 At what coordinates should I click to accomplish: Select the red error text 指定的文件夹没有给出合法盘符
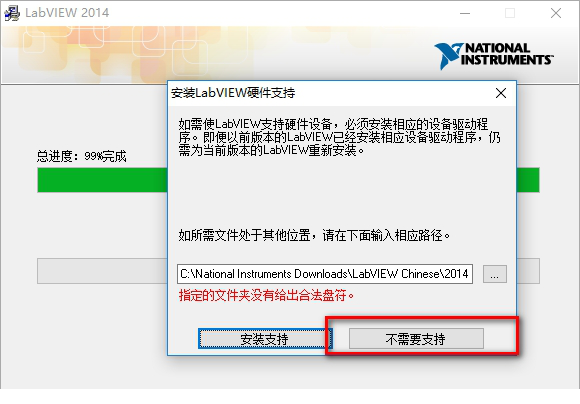(266, 296)
